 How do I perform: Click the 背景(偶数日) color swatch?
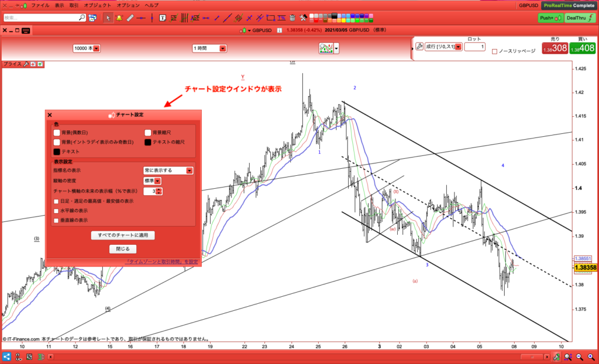pos(57,133)
